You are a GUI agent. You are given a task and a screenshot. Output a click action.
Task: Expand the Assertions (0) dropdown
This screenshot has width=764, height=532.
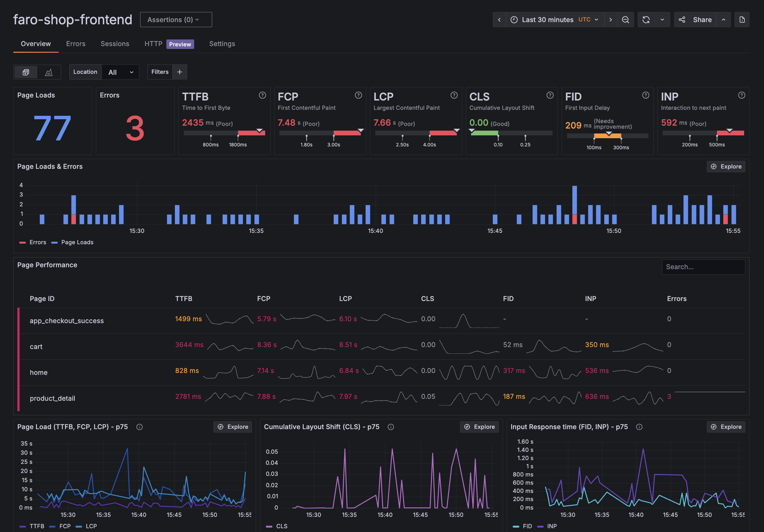(176, 20)
